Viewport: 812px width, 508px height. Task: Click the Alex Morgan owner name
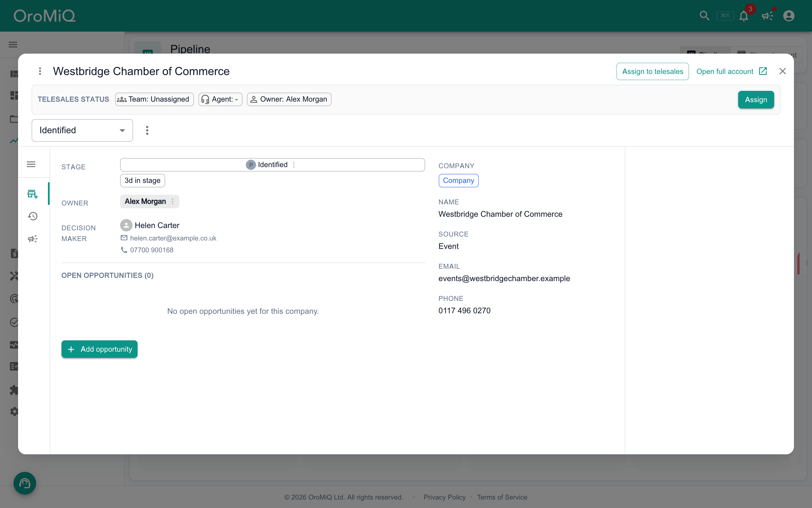tap(145, 202)
